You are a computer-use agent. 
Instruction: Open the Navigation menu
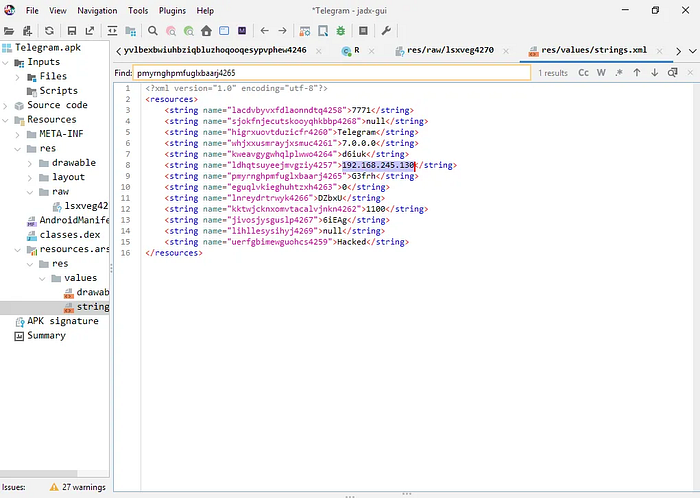(x=97, y=11)
